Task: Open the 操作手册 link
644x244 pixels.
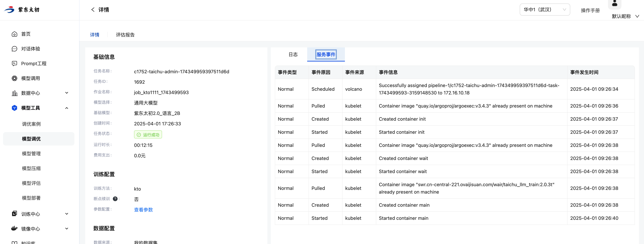Action: 590,10
